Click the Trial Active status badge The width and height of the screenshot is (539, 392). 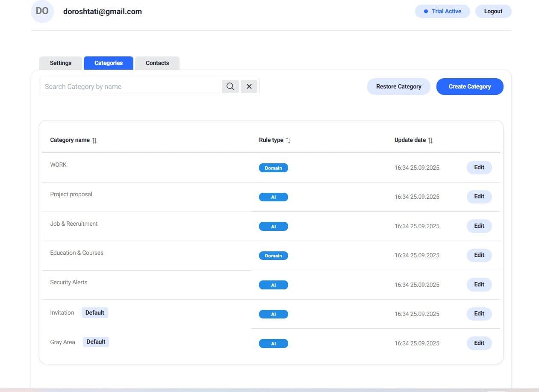(442, 12)
